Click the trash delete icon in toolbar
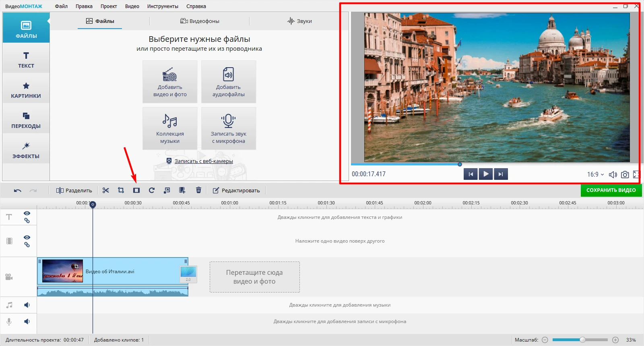644x346 pixels. click(198, 190)
